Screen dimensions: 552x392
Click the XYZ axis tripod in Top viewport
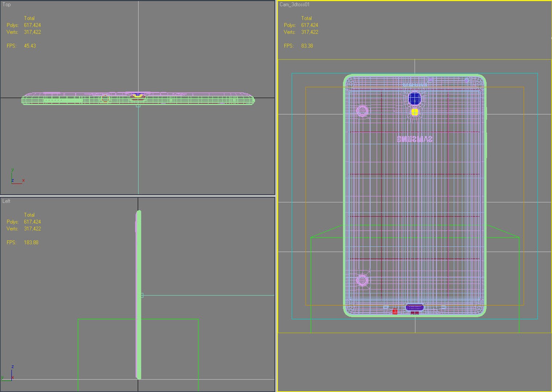click(17, 177)
